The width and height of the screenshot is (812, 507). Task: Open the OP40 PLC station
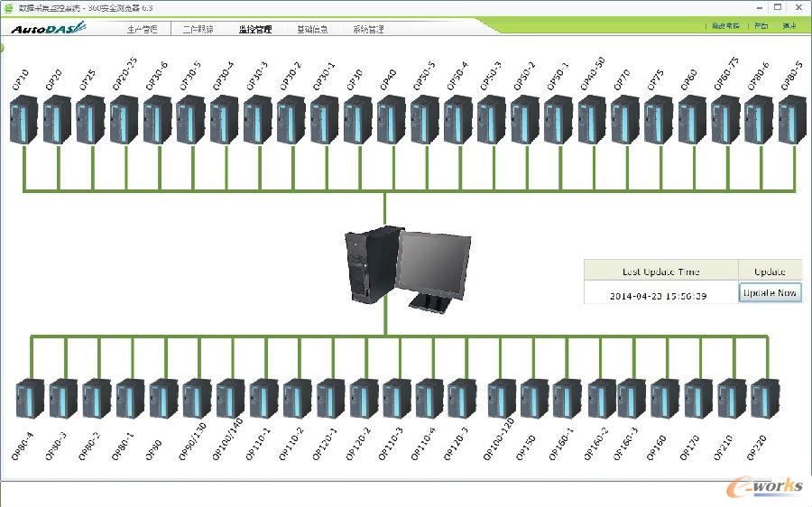(391, 121)
